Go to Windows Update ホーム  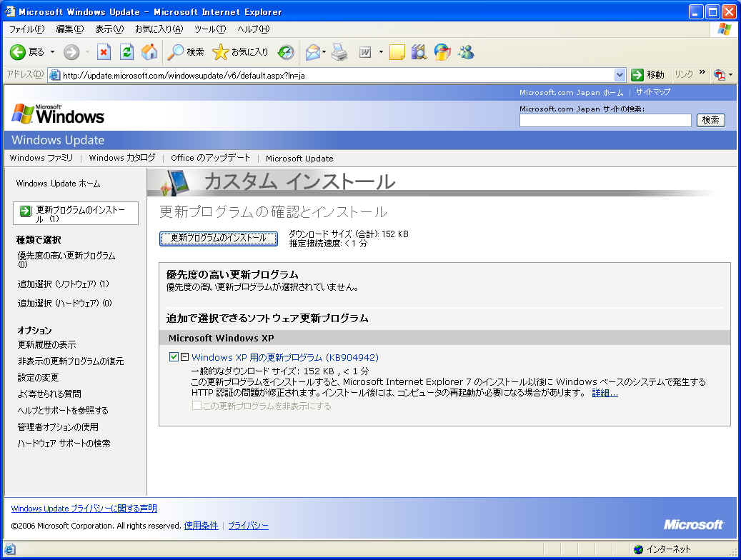pyautogui.click(x=58, y=184)
